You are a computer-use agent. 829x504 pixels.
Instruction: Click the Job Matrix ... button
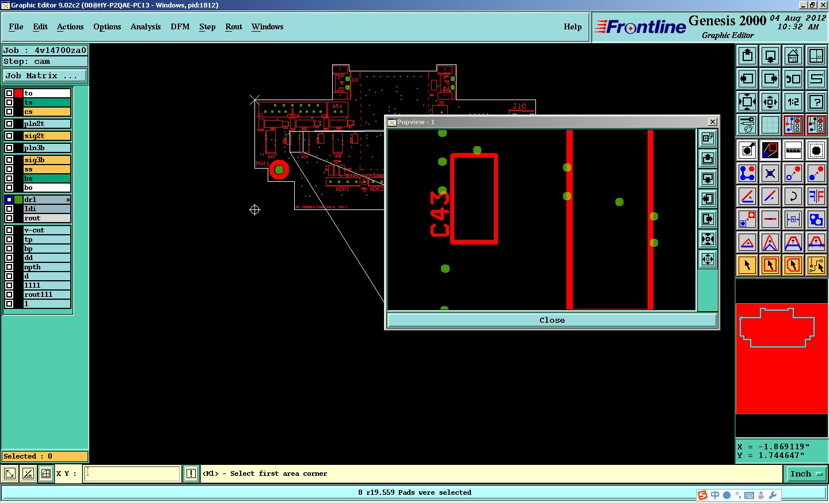pos(45,76)
